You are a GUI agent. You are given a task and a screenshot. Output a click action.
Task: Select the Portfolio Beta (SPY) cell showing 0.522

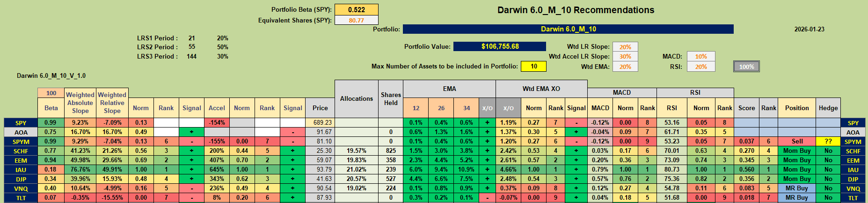click(x=356, y=9)
